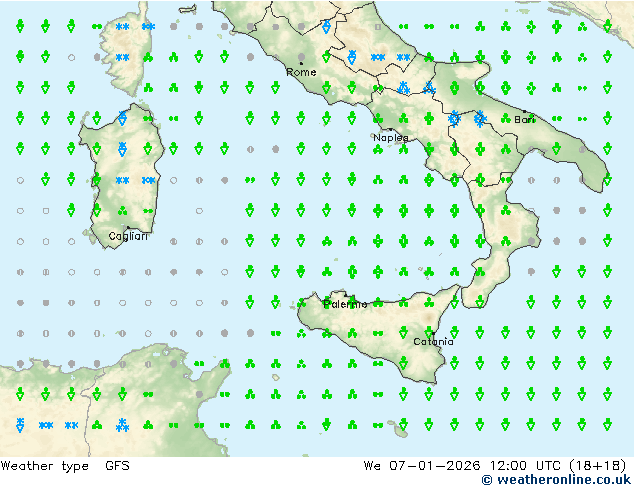Click the Palermo city label
Screen dimensions: 634x490
point(345,304)
